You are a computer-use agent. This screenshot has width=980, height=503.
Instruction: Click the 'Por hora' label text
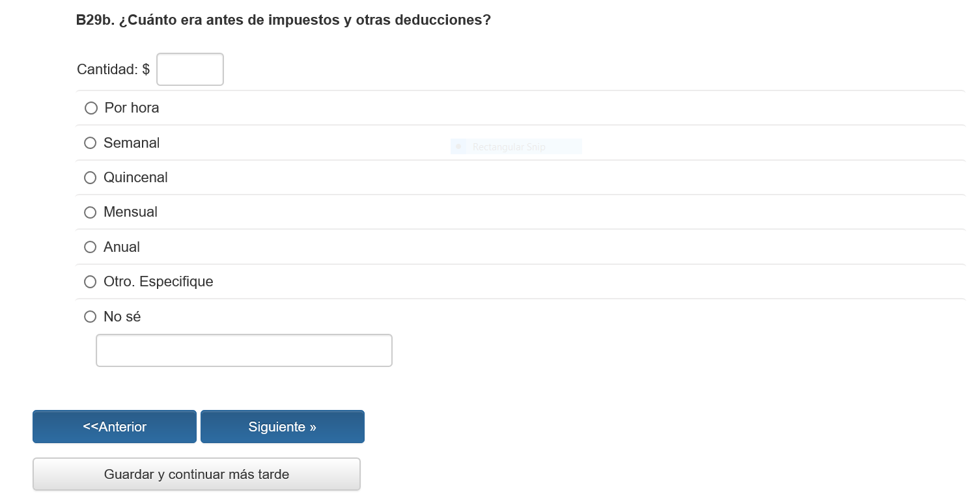[x=132, y=108]
